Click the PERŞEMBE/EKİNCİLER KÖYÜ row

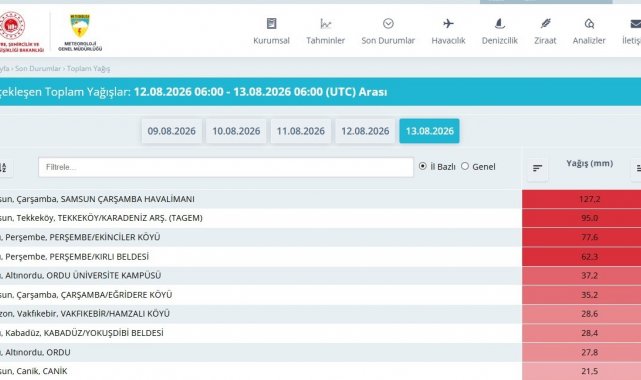(x=261, y=237)
